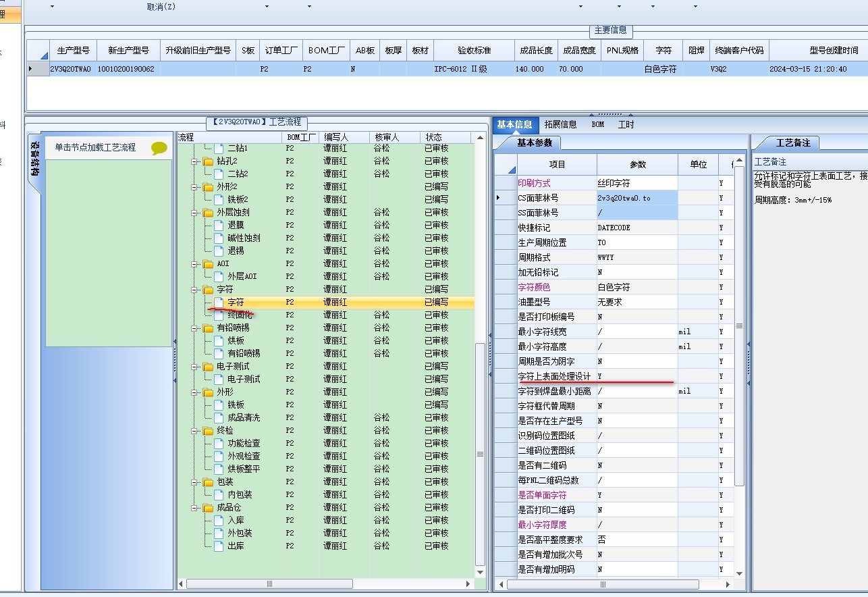The height and width of the screenshot is (597, 868).
Task: Open the 工时 tab
Action: point(626,124)
